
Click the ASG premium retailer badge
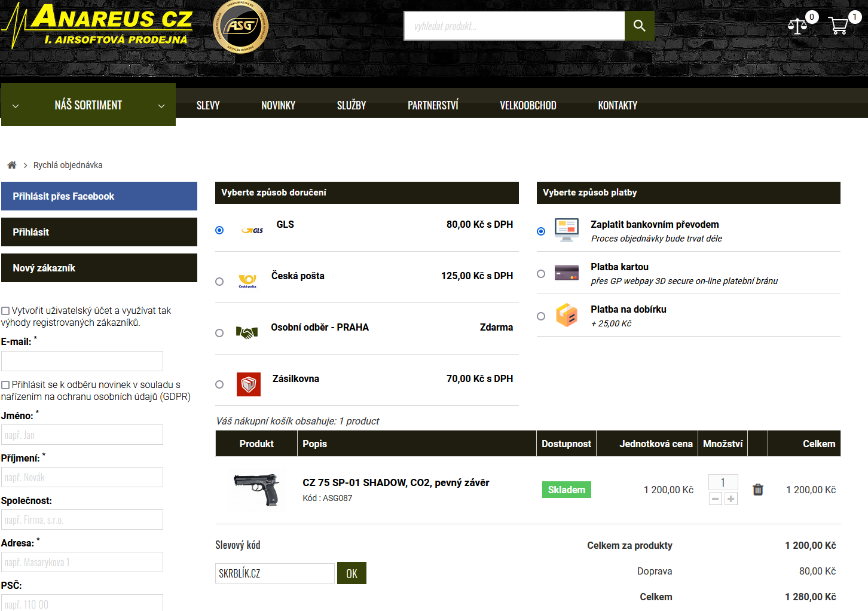pos(240,26)
